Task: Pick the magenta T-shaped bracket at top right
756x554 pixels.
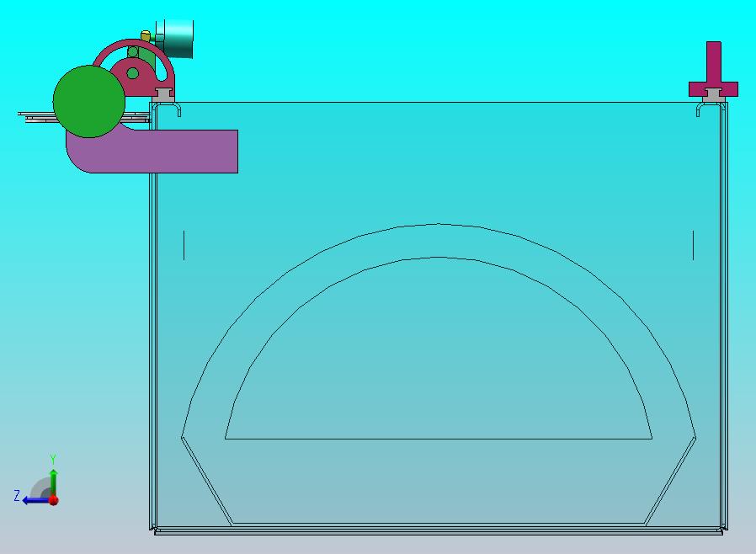Action: pos(714,69)
